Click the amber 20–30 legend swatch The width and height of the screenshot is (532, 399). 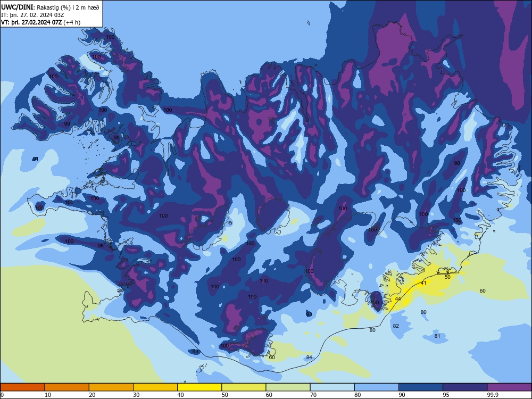tap(111, 387)
